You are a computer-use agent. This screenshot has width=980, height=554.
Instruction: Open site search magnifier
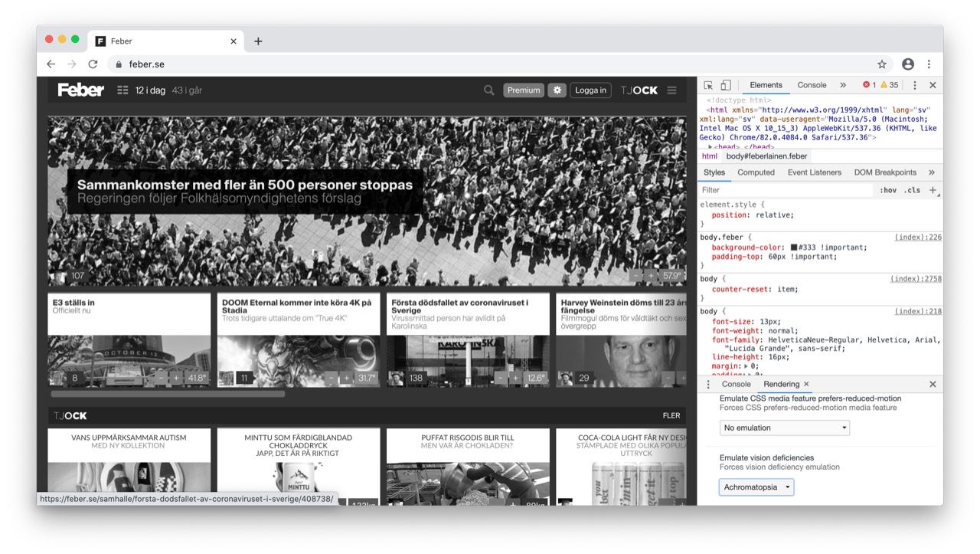click(489, 90)
